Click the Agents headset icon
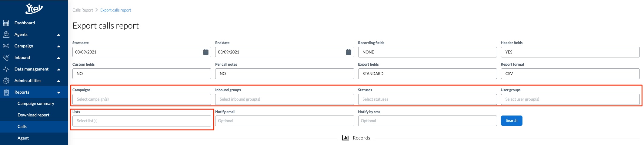Screen dimensions: 644x145 pyautogui.click(x=6, y=34)
